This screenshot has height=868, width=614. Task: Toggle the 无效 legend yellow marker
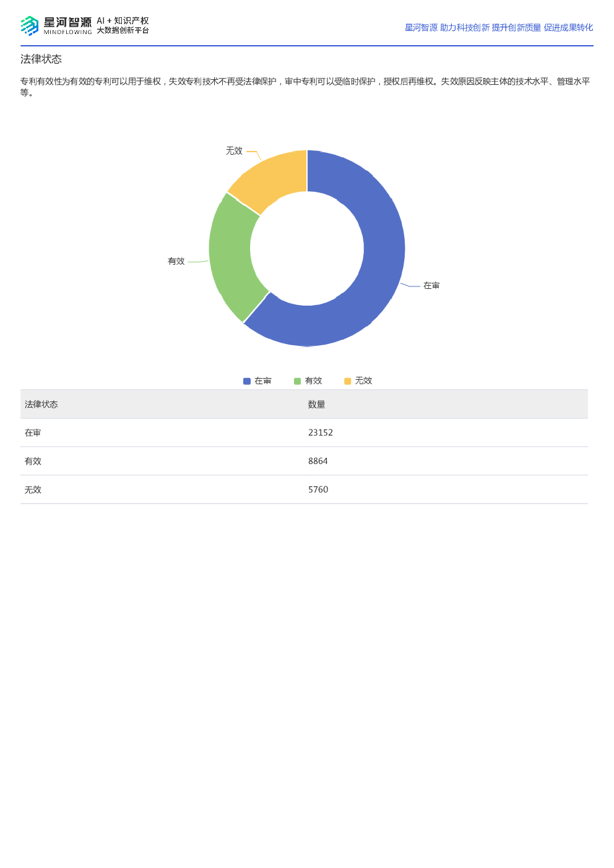pyautogui.click(x=347, y=381)
